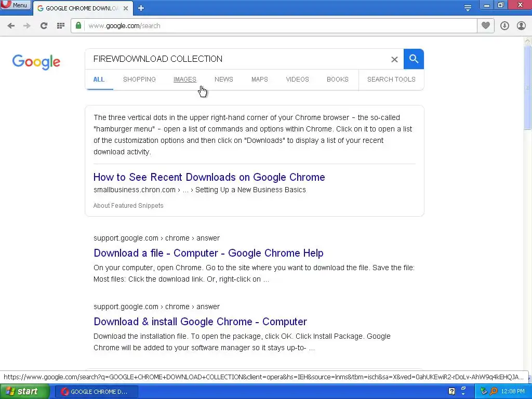Open the user account icon
532x399 pixels.
521,26
